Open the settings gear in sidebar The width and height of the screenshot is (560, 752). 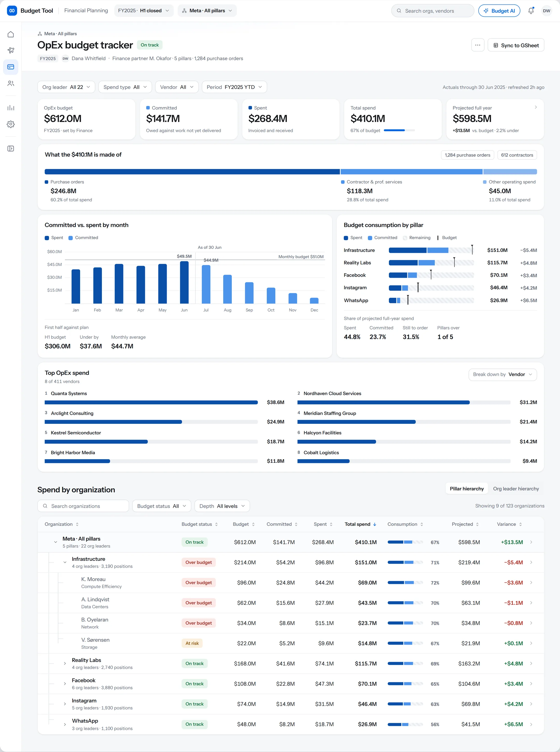tap(11, 124)
